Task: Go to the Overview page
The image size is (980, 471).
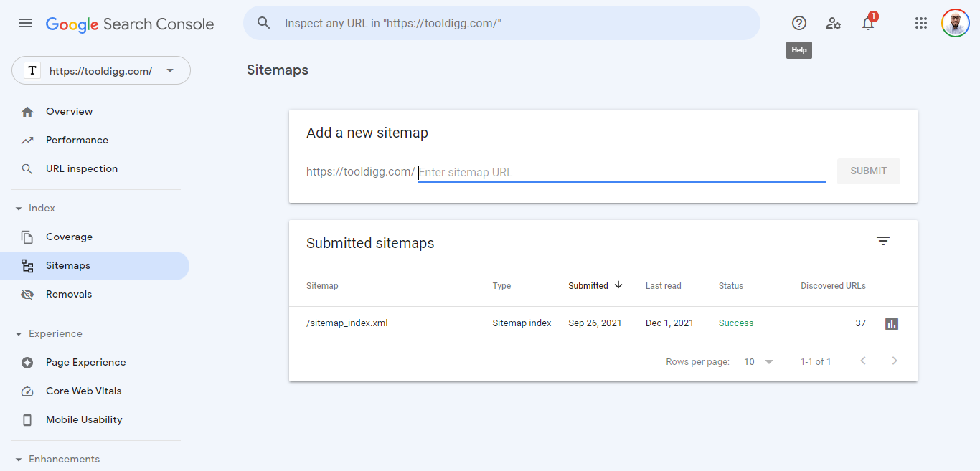Action: click(69, 112)
